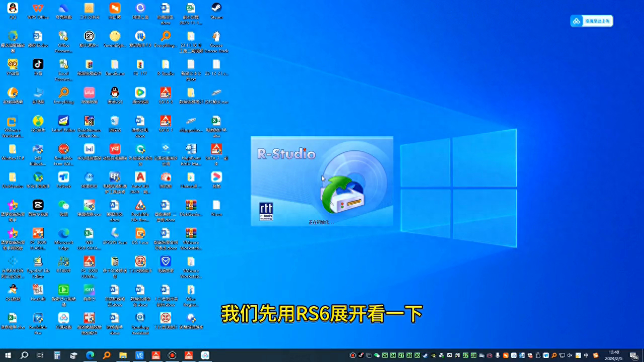The height and width of the screenshot is (362, 644).
Task: Open the Bandicam folder on the desktop
Action: (x=115, y=65)
